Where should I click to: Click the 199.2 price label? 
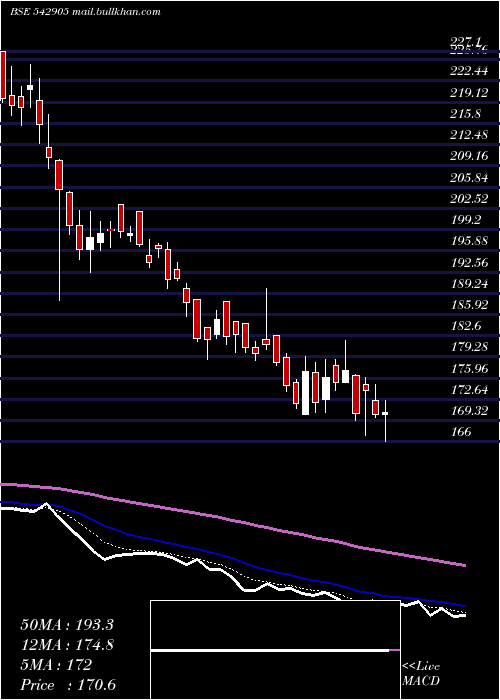tap(466, 220)
